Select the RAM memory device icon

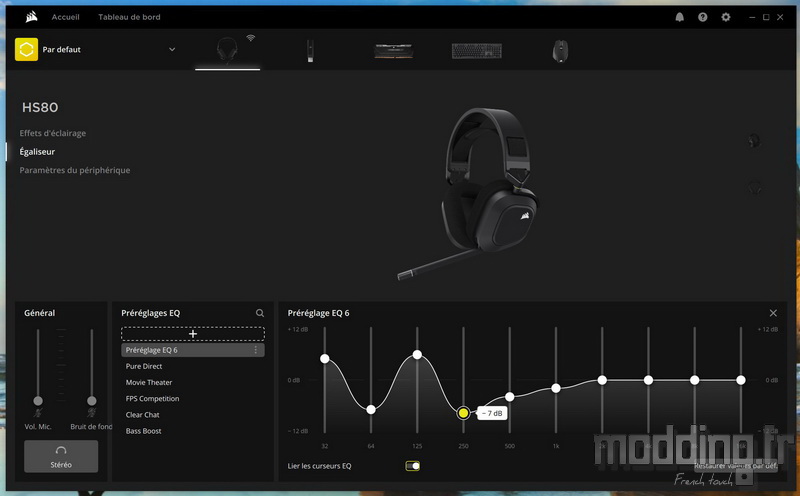(x=393, y=51)
